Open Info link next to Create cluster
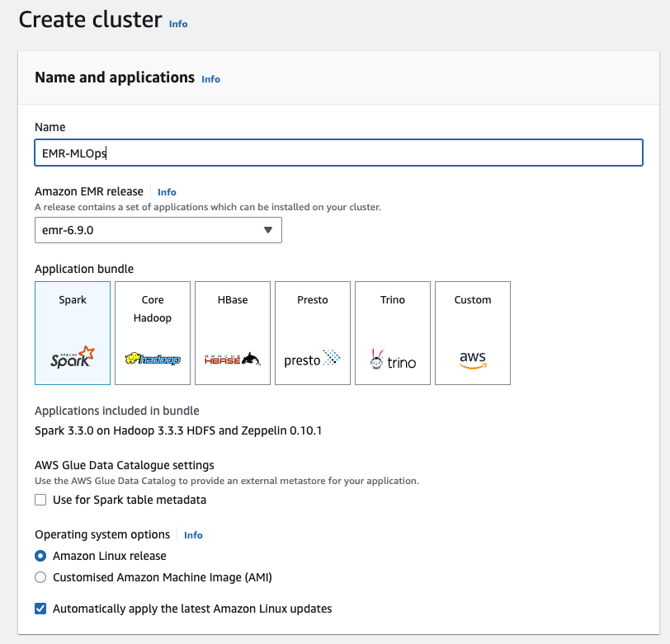Image resolution: width=670 pixels, height=644 pixels. click(178, 24)
